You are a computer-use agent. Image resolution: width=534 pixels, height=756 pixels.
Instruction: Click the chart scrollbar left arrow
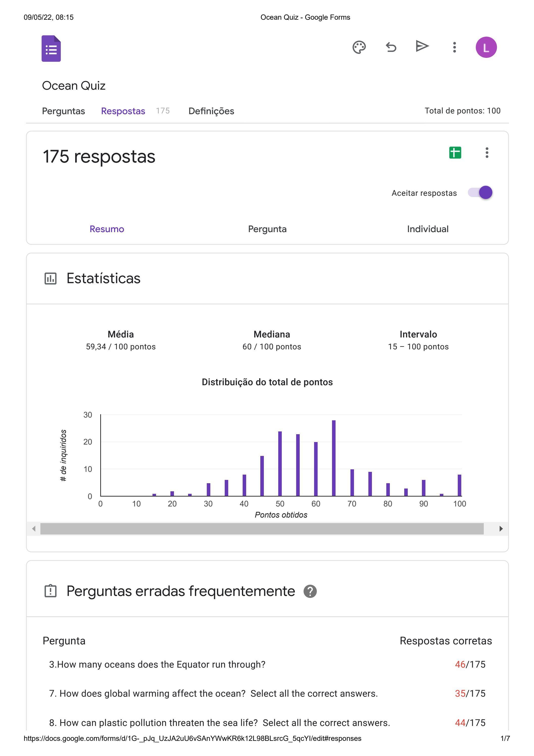pyautogui.click(x=34, y=529)
